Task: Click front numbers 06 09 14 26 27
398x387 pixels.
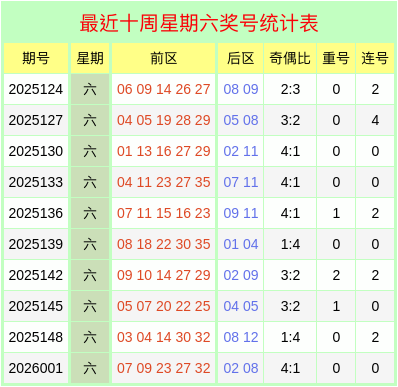Action: tap(164, 89)
